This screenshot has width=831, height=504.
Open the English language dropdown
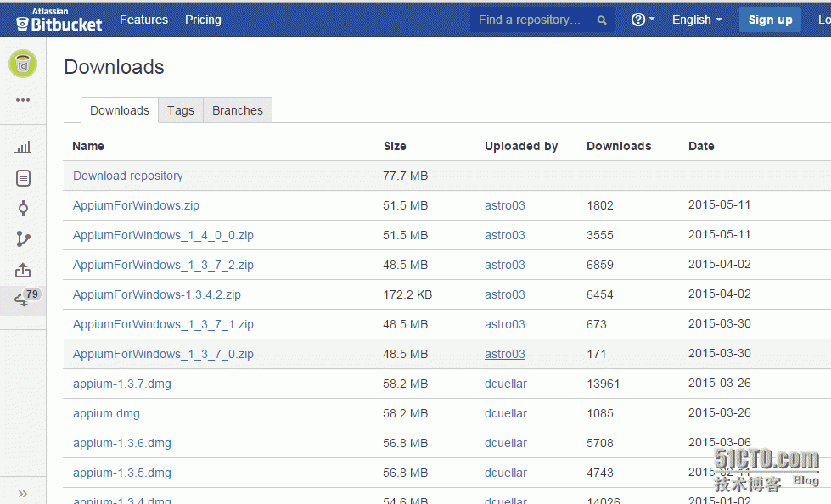[697, 20]
